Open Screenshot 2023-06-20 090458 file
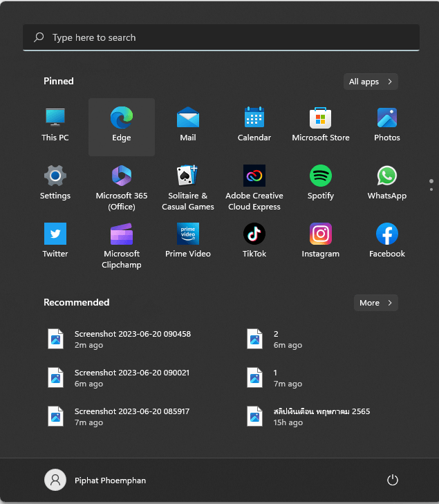Screen dimensions: 439x504 [x=131, y=339]
